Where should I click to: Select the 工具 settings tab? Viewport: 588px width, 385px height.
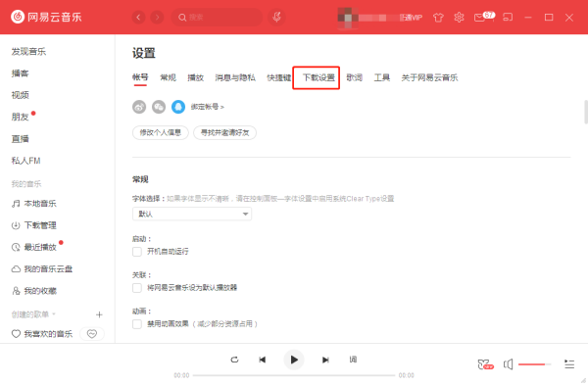[382, 77]
